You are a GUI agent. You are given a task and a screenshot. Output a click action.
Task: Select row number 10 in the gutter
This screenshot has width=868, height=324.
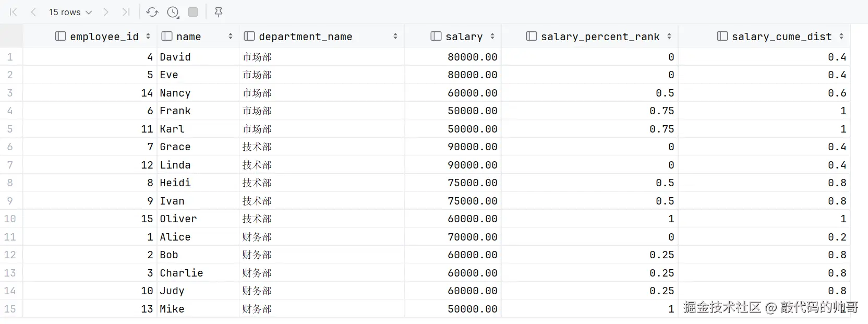coord(10,219)
